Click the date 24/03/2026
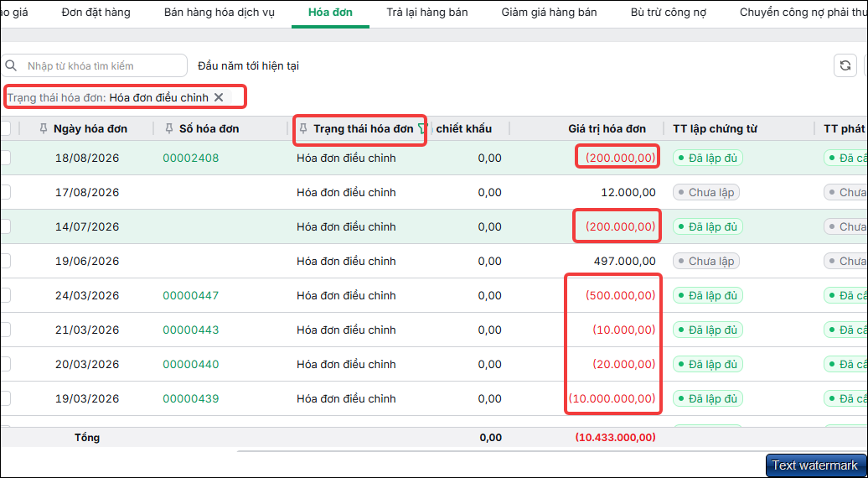Viewport: 868px width, 478px height. (x=87, y=295)
